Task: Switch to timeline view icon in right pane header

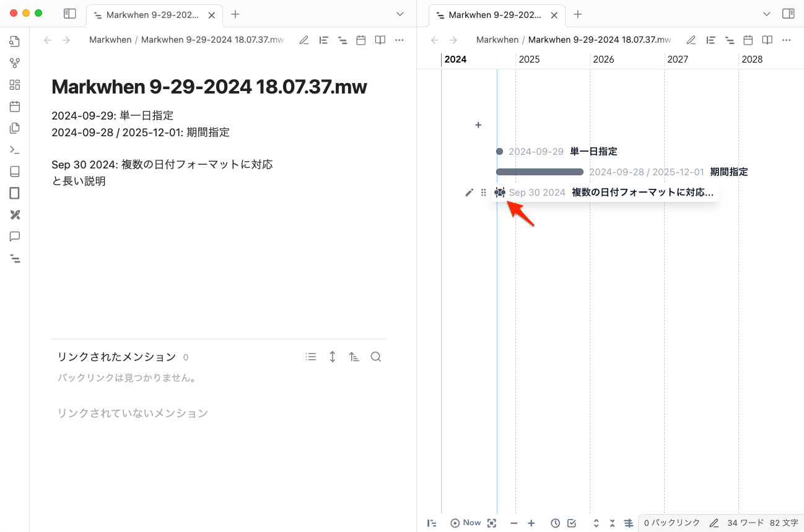Action: (730, 40)
